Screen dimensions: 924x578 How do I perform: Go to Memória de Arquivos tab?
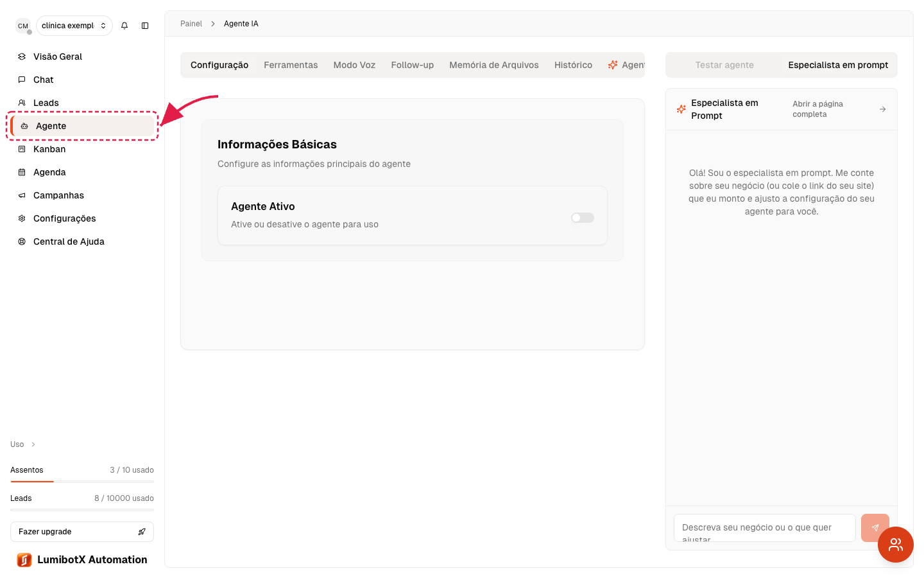(494, 65)
